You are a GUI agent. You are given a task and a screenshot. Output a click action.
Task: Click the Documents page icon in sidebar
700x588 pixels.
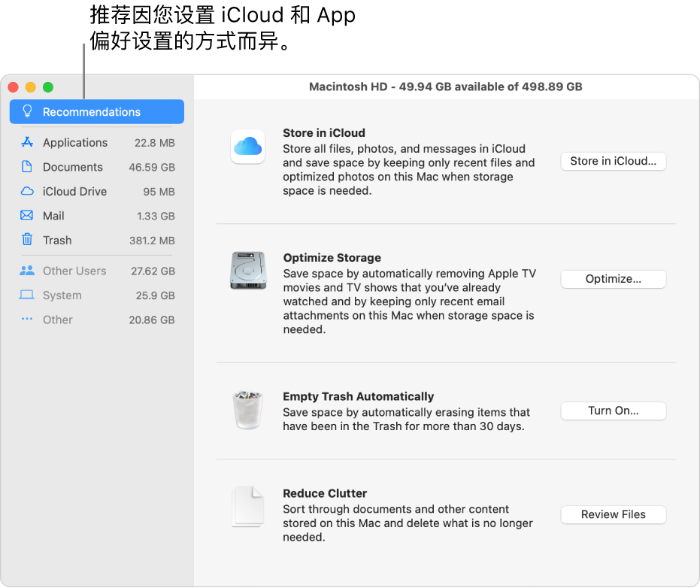(27, 166)
